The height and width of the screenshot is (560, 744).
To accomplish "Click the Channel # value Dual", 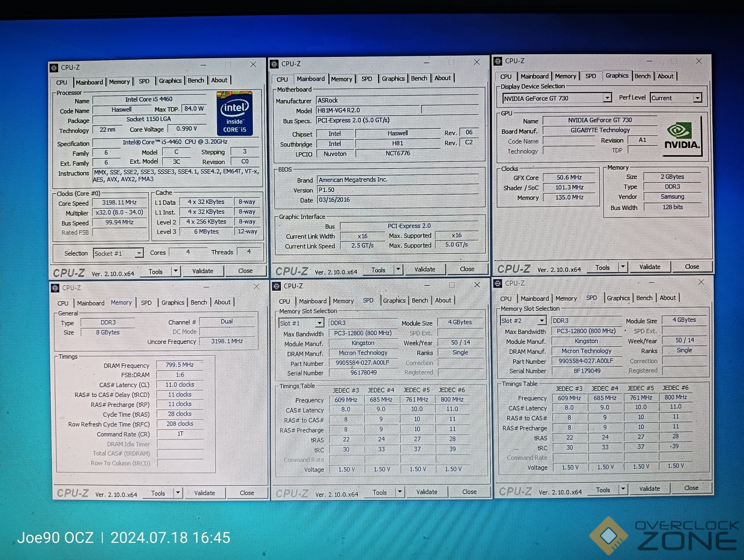I will click(x=227, y=322).
